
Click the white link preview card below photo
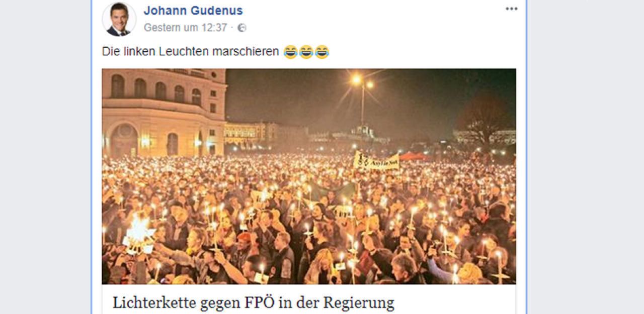309,299
